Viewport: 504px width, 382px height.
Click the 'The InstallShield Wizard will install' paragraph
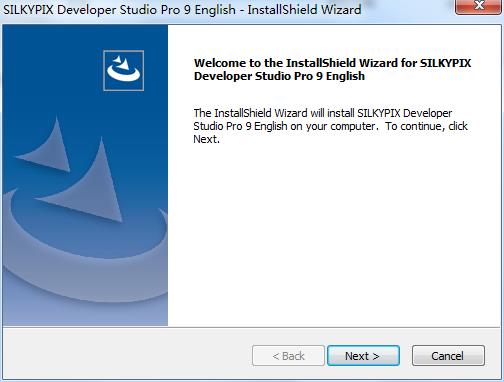click(x=330, y=126)
